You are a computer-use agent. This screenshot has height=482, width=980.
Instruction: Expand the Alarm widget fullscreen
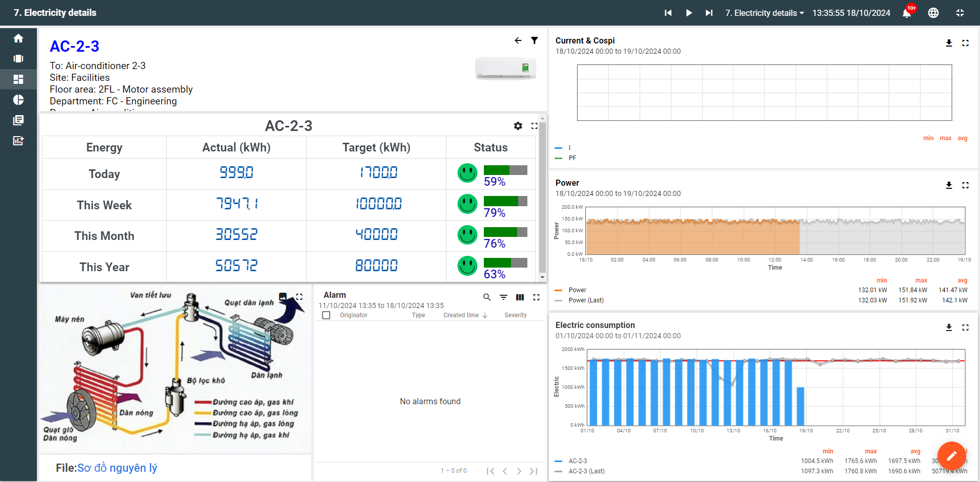tap(536, 297)
